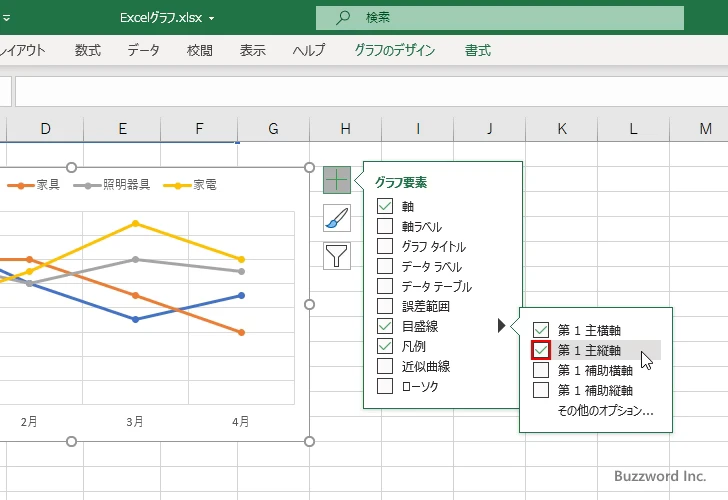Enable the 第 1 補助横軸 checkbox
728x500 pixels.
point(541,370)
